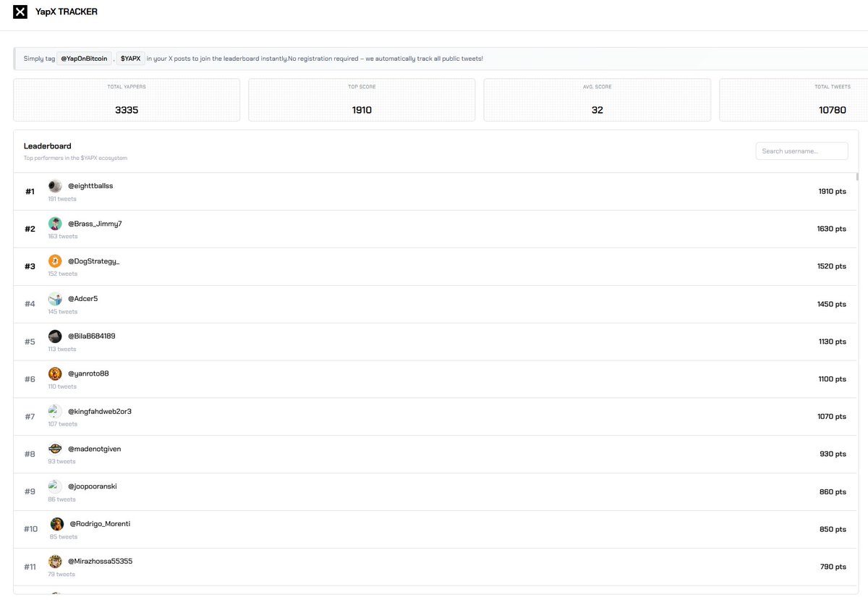The image size is (868, 600).
Task: Select the Top Score 1910 card
Action: [x=362, y=100]
